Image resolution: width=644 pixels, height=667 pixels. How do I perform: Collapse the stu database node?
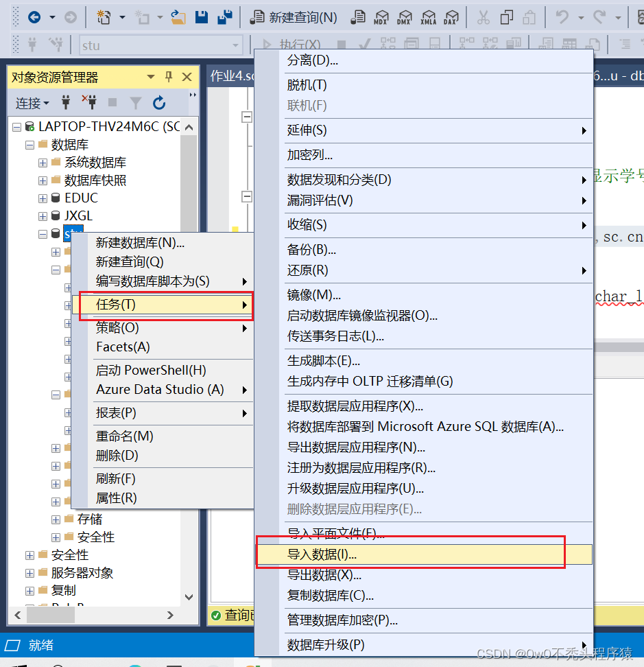[x=43, y=235]
